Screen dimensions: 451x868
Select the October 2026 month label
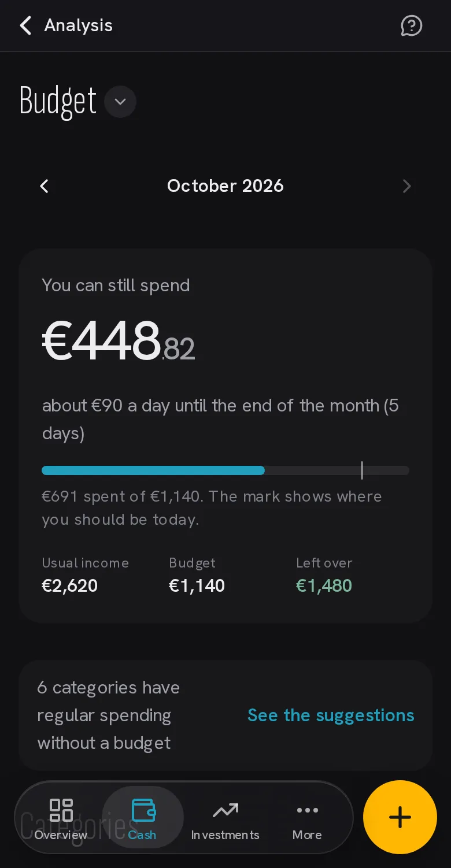point(226,186)
